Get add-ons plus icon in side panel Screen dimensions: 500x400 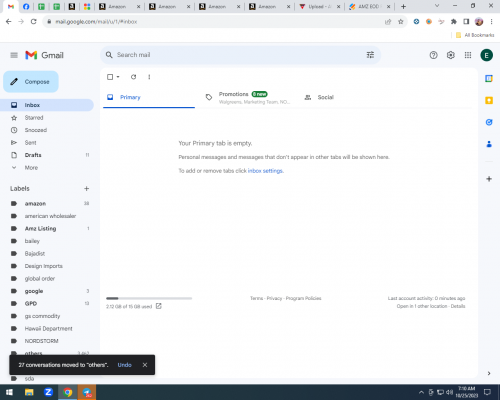[489, 179]
